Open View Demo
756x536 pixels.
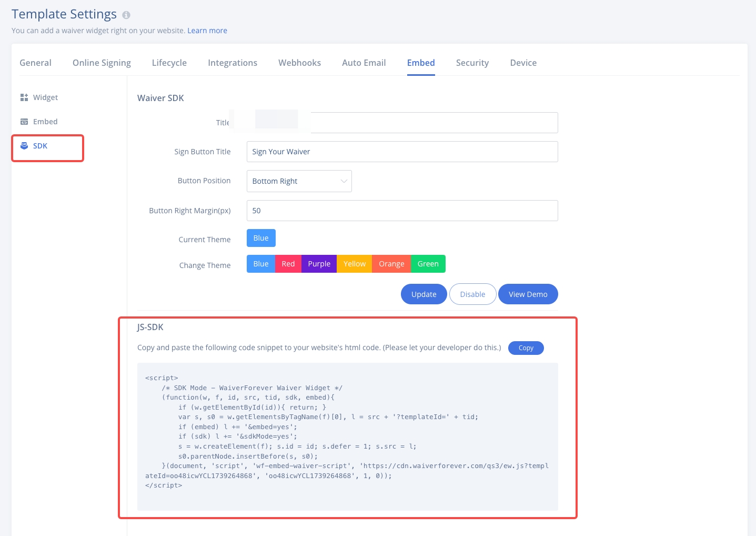(x=528, y=294)
